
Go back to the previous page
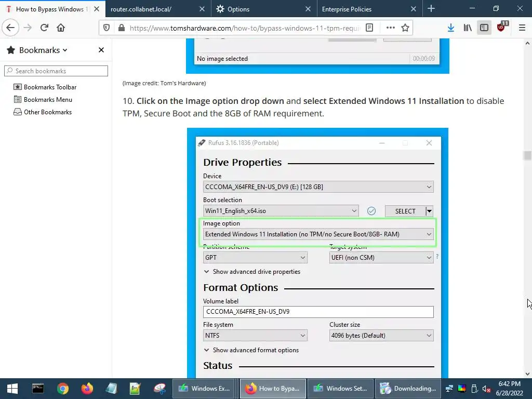(x=10, y=28)
